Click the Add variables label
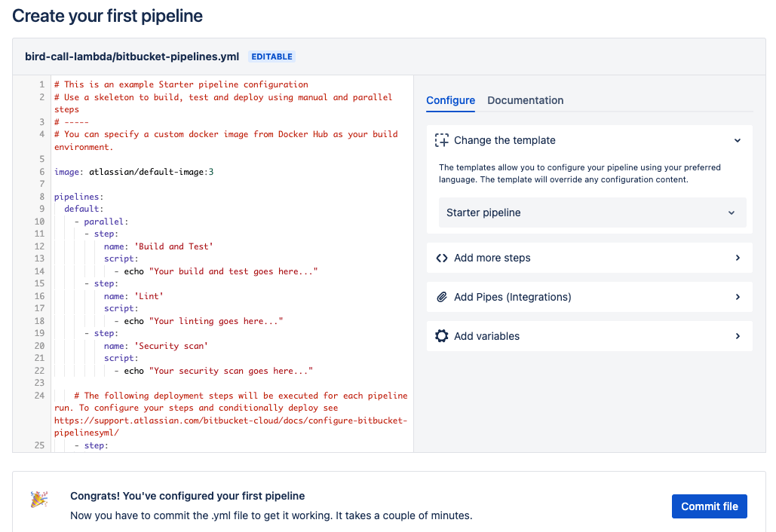This screenshot has height=532, width=776. pyautogui.click(x=486, y=336)
